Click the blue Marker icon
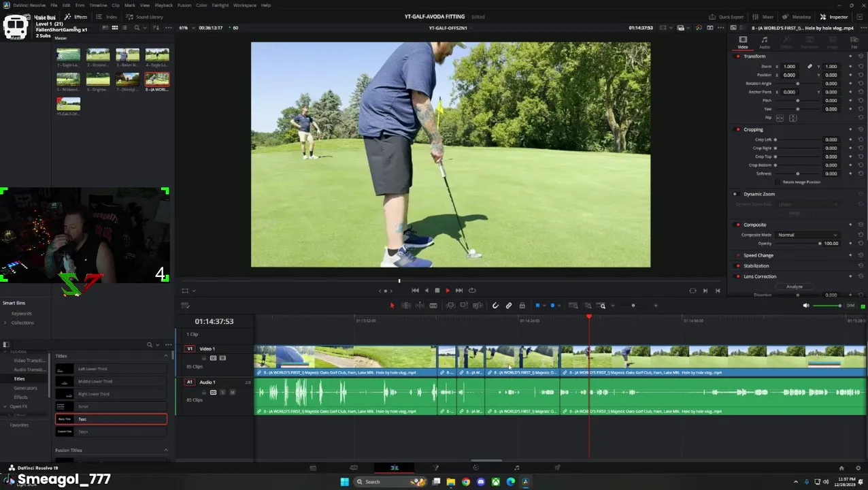Viewport: 868px width, 490px height. point(552,306)
